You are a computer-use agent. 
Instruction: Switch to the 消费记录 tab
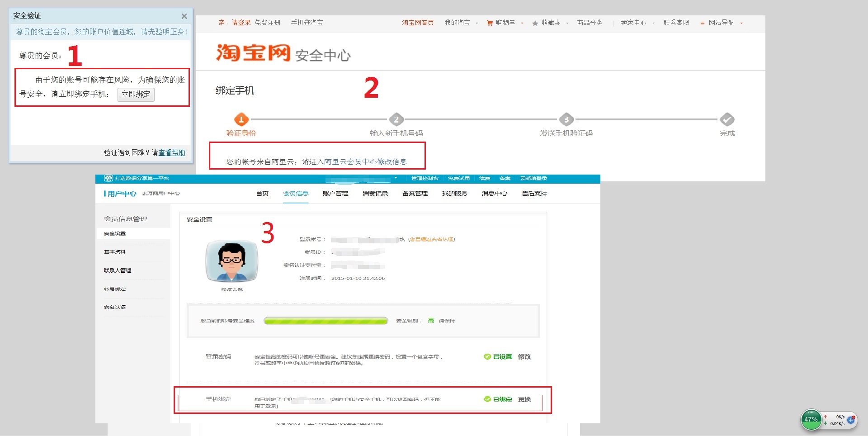click(x=375, y=194)
